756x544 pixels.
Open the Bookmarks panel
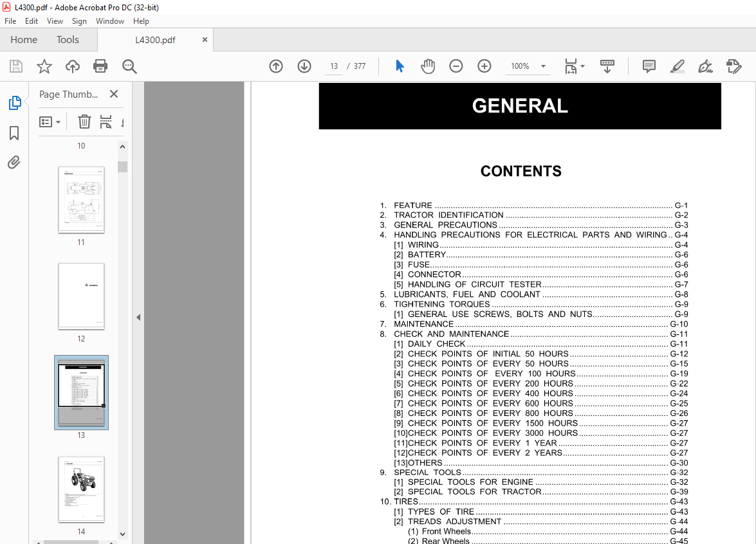[14, 133]
